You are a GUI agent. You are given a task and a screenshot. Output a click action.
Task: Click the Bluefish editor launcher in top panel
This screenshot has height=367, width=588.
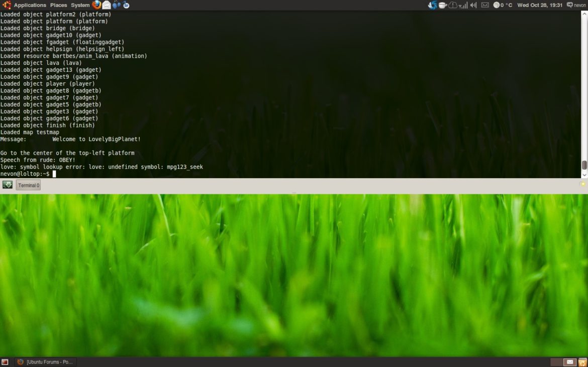pos(126,5)
